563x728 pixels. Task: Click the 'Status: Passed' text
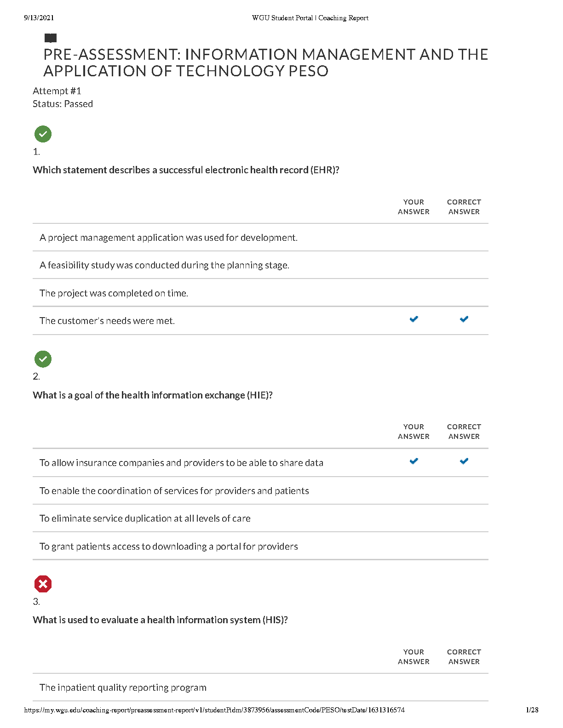(63, 104)
